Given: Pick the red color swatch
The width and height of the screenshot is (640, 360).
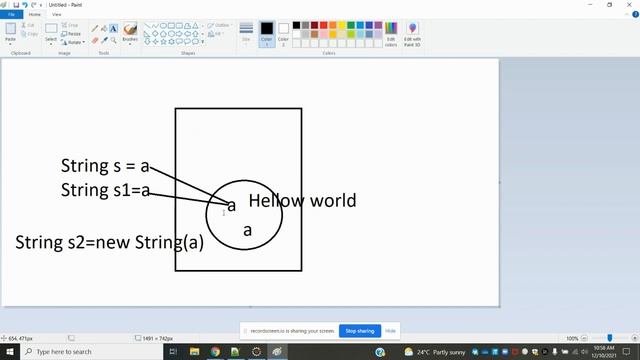Looking at the screenshot, I should point(323,25).
